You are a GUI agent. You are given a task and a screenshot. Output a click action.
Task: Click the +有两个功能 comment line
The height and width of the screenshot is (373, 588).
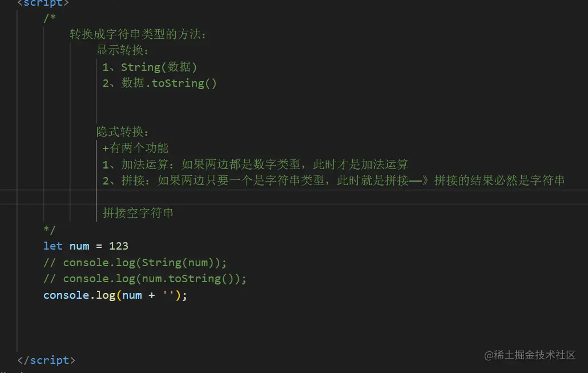click(136, 149)
